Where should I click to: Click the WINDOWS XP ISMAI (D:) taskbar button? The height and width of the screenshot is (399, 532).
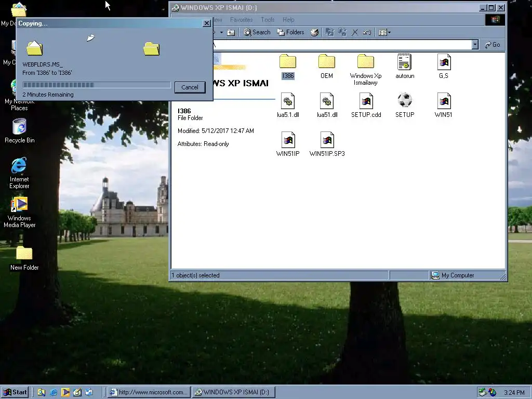pyautogui.click(x=233, y=392)
